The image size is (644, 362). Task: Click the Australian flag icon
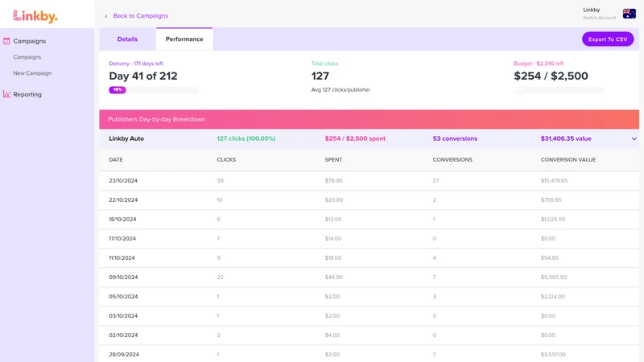click(x=629, y=14)
